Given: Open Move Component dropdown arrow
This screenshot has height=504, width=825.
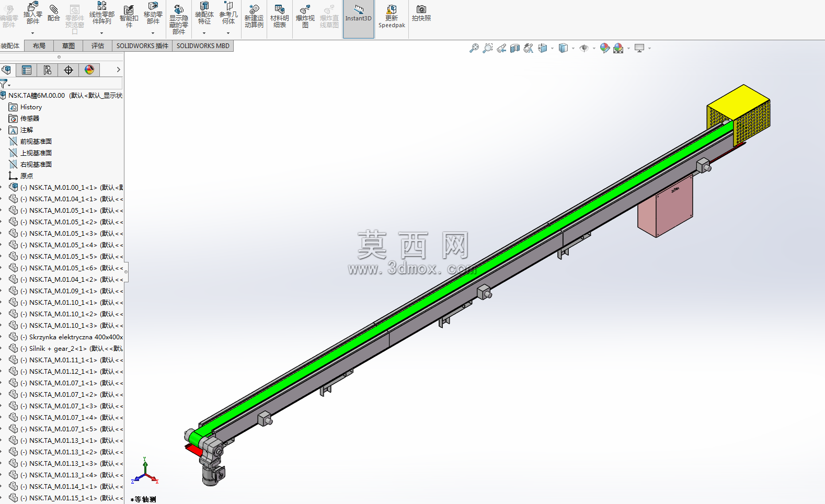Looking at the screenshot, I should point(153,33).
